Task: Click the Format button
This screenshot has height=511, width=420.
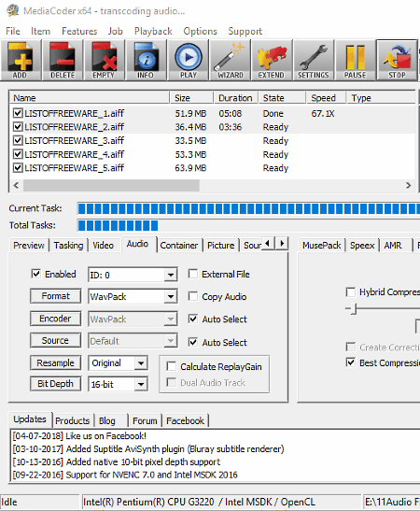Action: coord(56,296)
